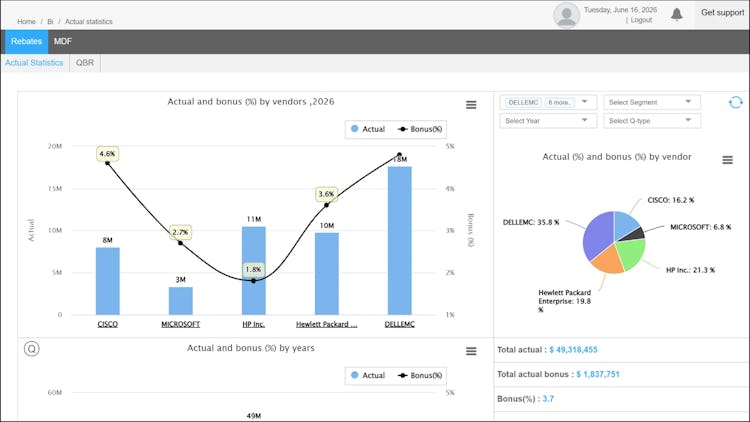
Task: Switch to the QBR tab
Action: [x=85, y=63]
